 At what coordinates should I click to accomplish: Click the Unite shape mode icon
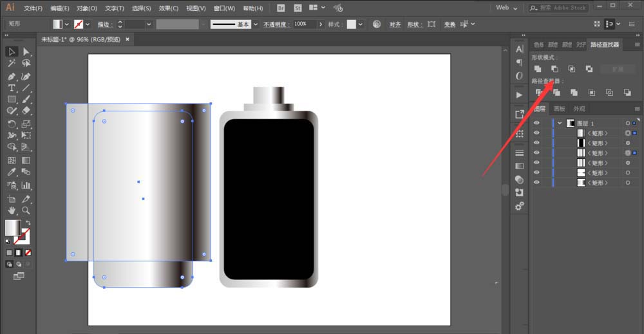(x=538, y=69)
